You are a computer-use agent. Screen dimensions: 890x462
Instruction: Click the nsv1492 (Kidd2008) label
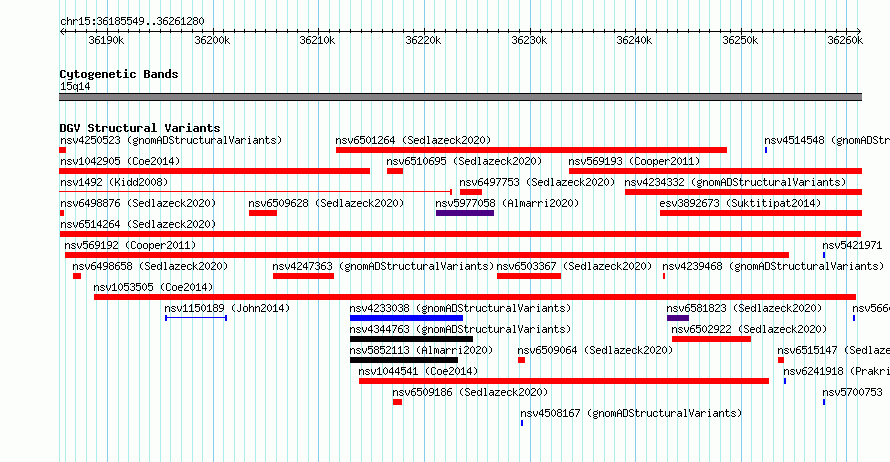pos(115,182)
